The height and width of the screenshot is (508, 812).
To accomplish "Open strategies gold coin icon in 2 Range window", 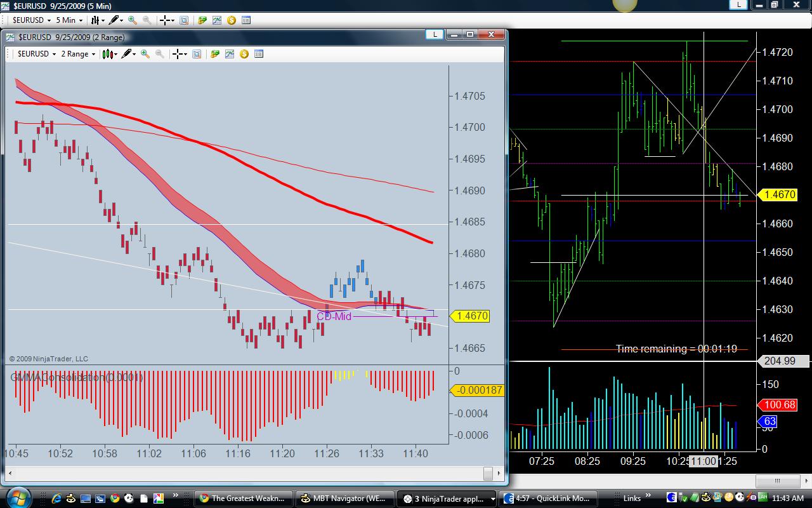I will click(x=244, y=54).
